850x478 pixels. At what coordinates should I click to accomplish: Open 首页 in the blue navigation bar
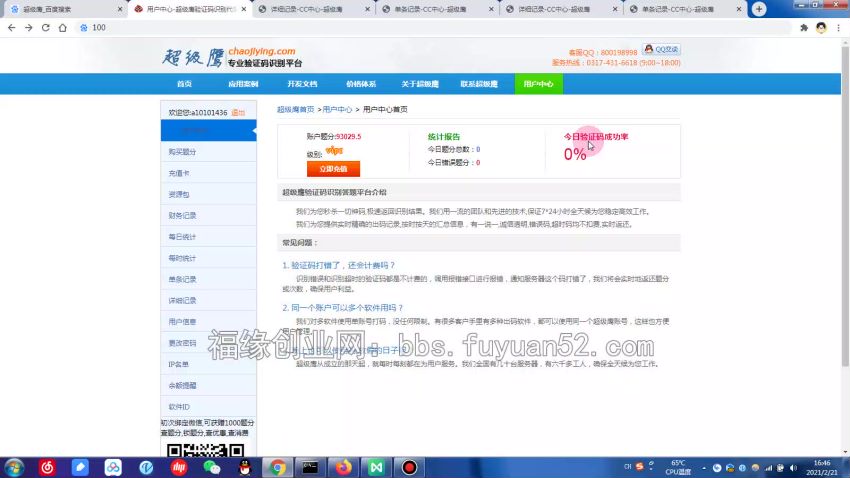pos(184,84)
